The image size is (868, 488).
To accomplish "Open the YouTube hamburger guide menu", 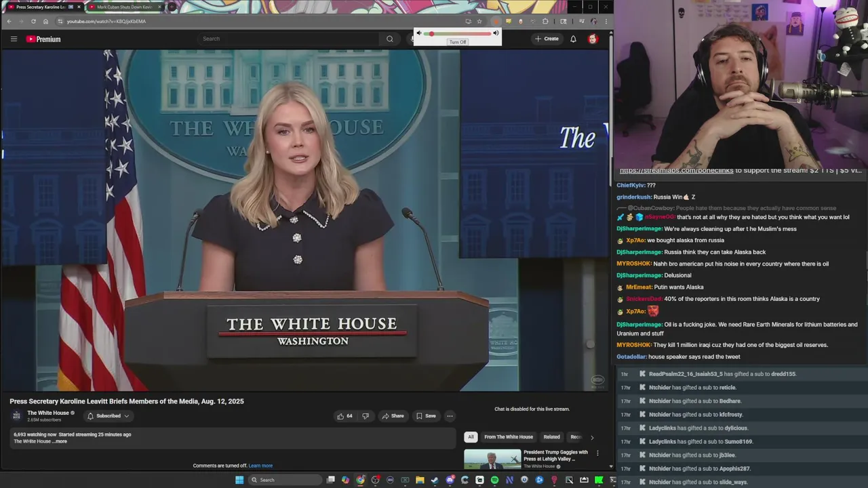I will coord(14,39).
